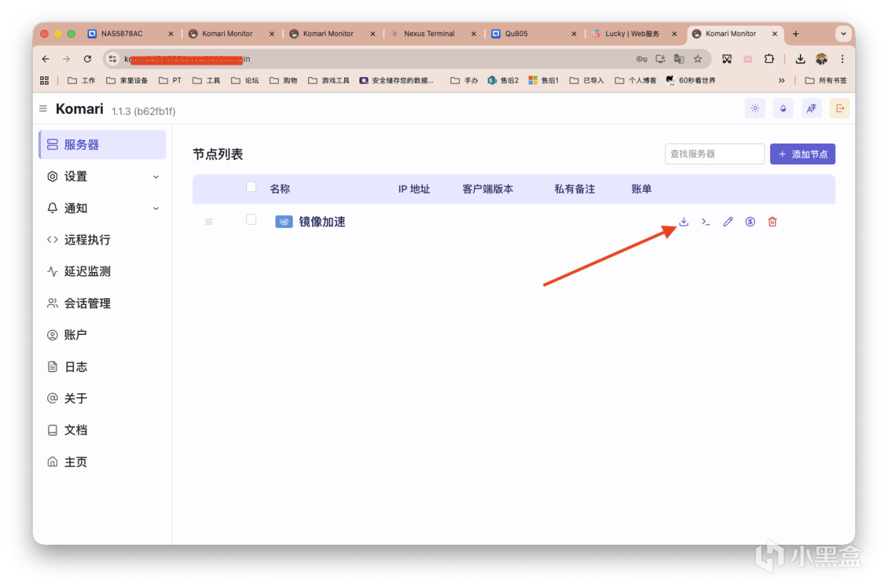The image size is (888, 588).
Task: Open the apps grid in bookmarks bar
Action: (44, 80)
